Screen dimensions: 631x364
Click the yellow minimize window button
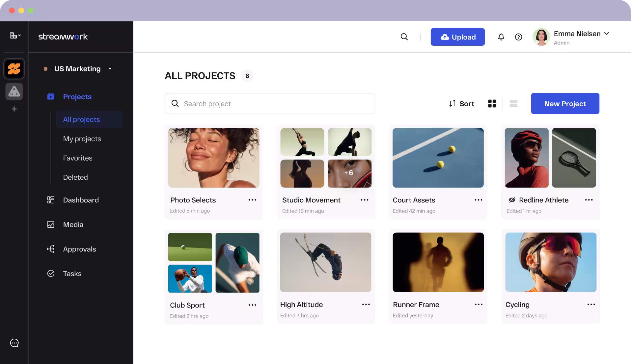[x=21, y=11]
